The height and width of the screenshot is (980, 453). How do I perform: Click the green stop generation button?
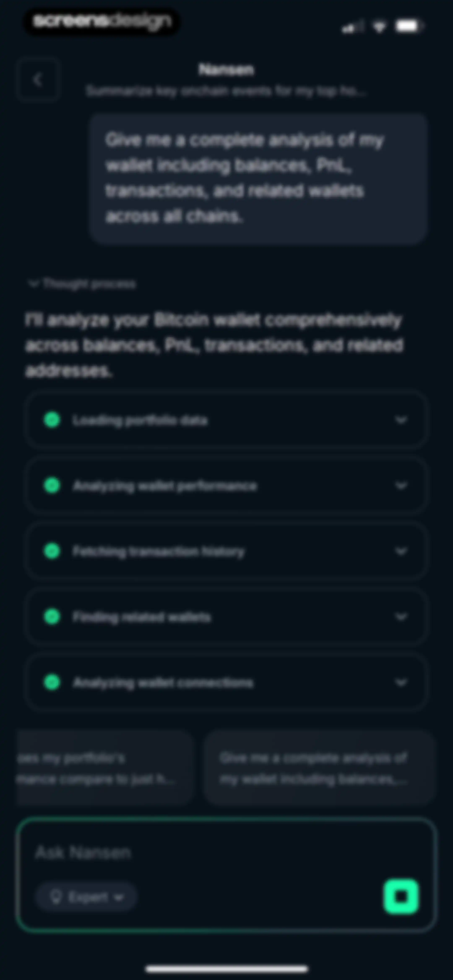click(x=401, y=896)
